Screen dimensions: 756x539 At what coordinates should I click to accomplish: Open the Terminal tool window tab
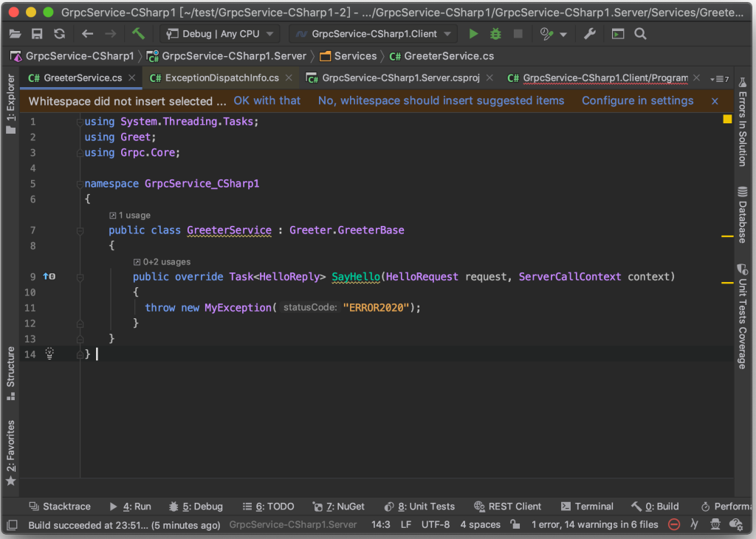pos(587,507)
